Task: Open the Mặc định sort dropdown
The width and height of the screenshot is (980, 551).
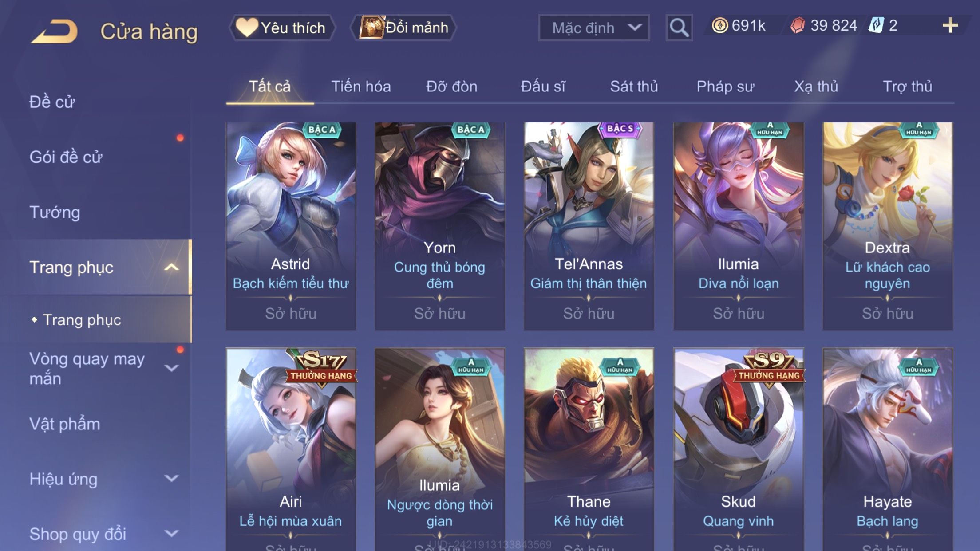Action: (594, 28)
